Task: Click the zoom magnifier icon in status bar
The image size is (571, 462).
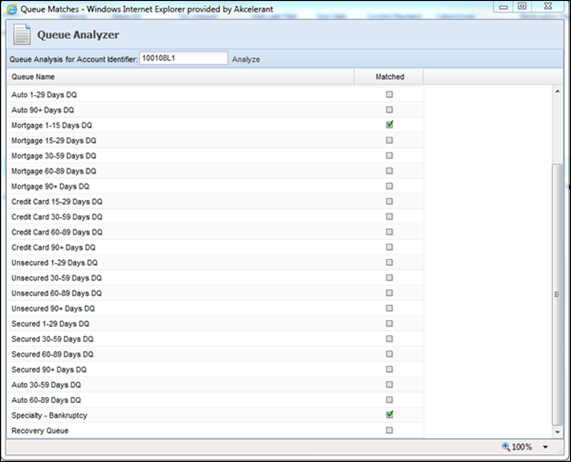Action: [506, 446]
